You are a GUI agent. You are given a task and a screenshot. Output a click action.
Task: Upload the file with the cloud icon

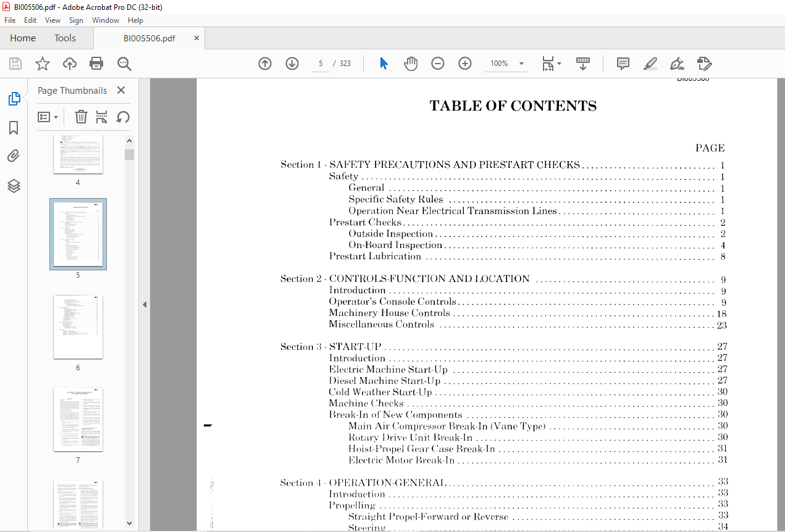pos(70,64)
